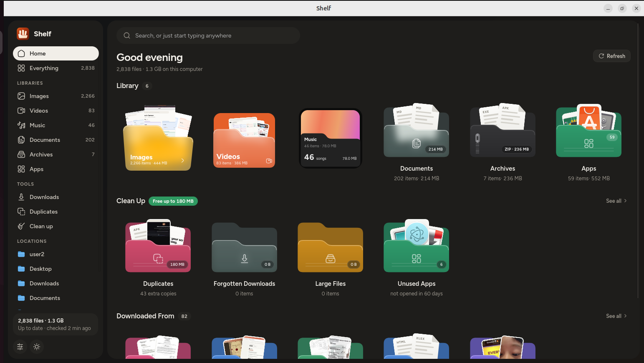The image size is (644, 363).
Task: Click the Images library icon in sidebar
Action: tap(21, 96)
